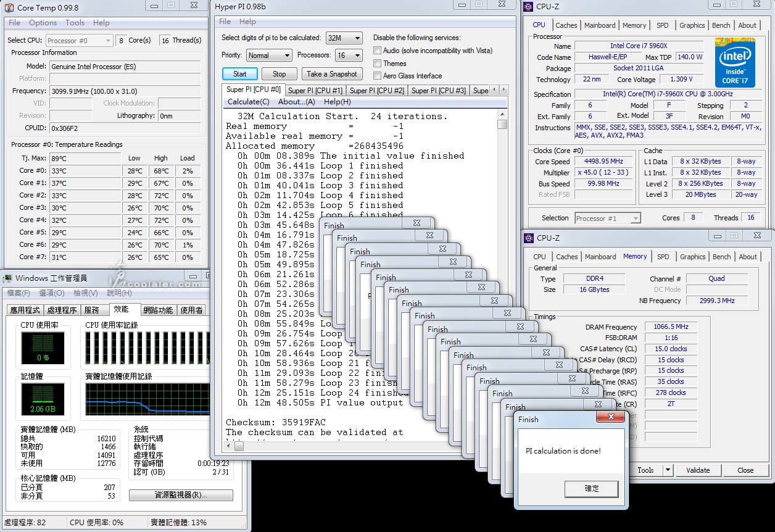The image size is (775, 532).
Task: Close the front Finish dialog
Action: pos(610,418)
